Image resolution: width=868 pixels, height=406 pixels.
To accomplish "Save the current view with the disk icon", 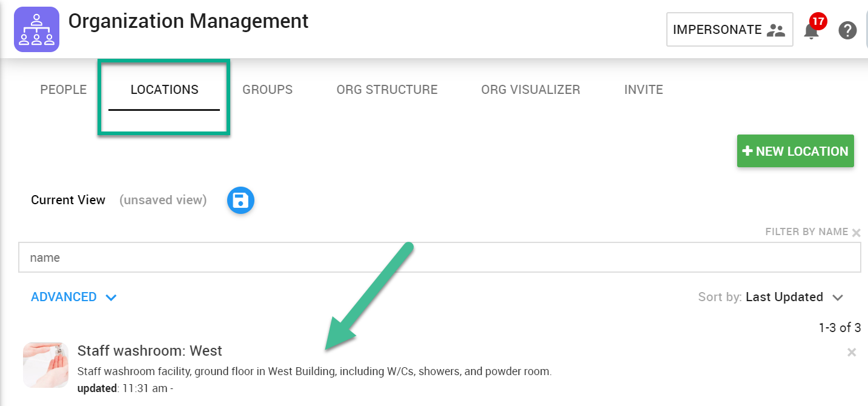I will click(240, 201).
